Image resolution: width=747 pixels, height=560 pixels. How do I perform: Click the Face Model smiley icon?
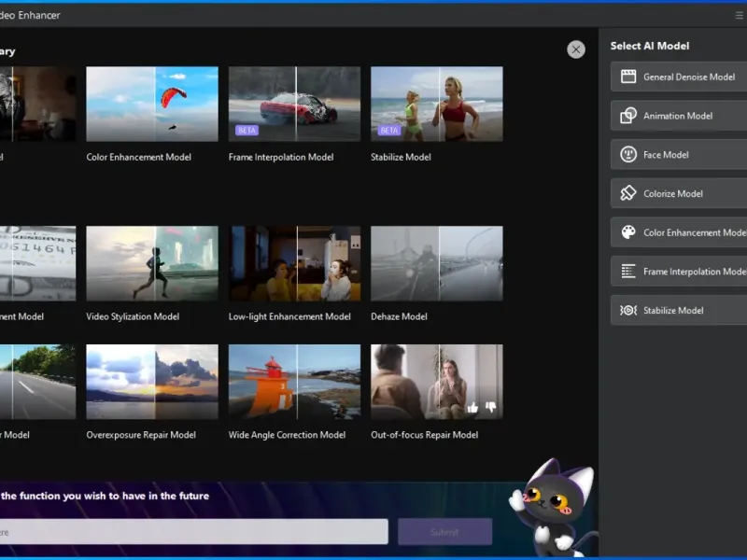[627, 155]
